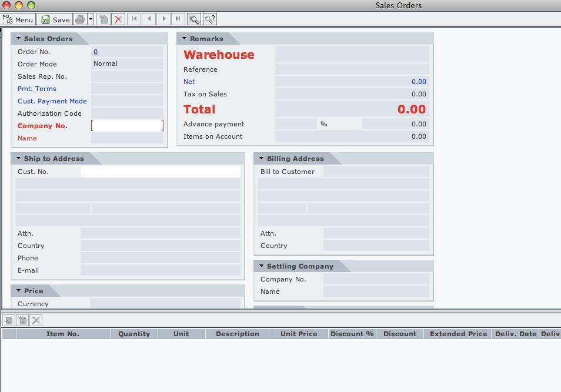
Task: Open the Menu button in toolbar
Action: (x=18, y=19)
